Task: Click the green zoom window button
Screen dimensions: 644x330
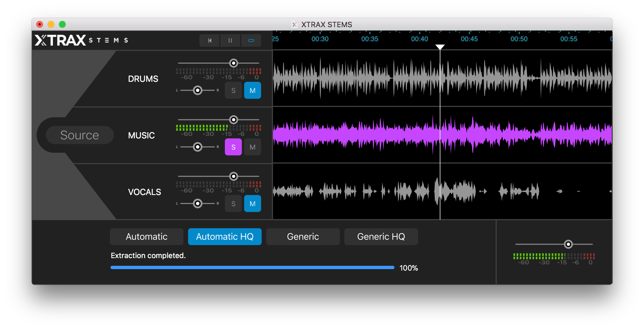Action: 62,24
